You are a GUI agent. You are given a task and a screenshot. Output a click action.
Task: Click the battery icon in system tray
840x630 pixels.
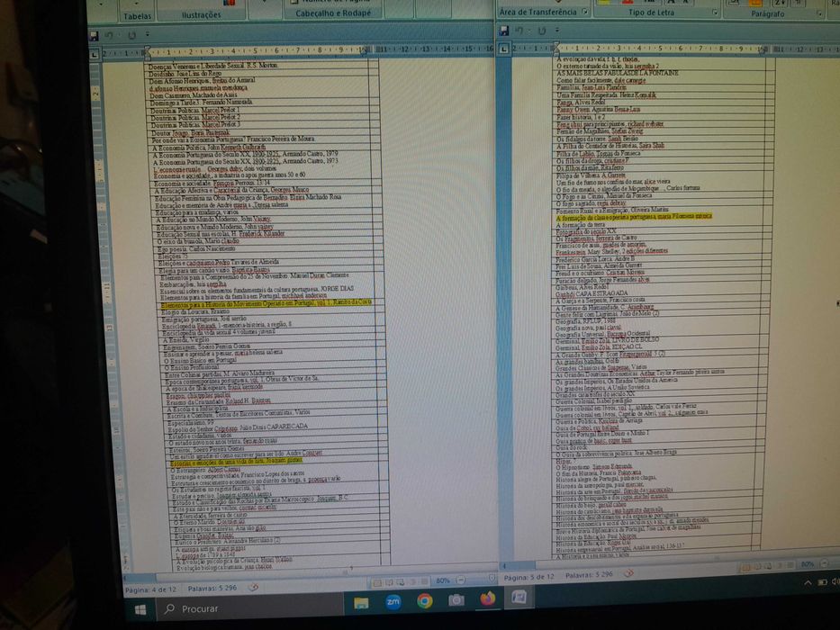coord(822,582)
